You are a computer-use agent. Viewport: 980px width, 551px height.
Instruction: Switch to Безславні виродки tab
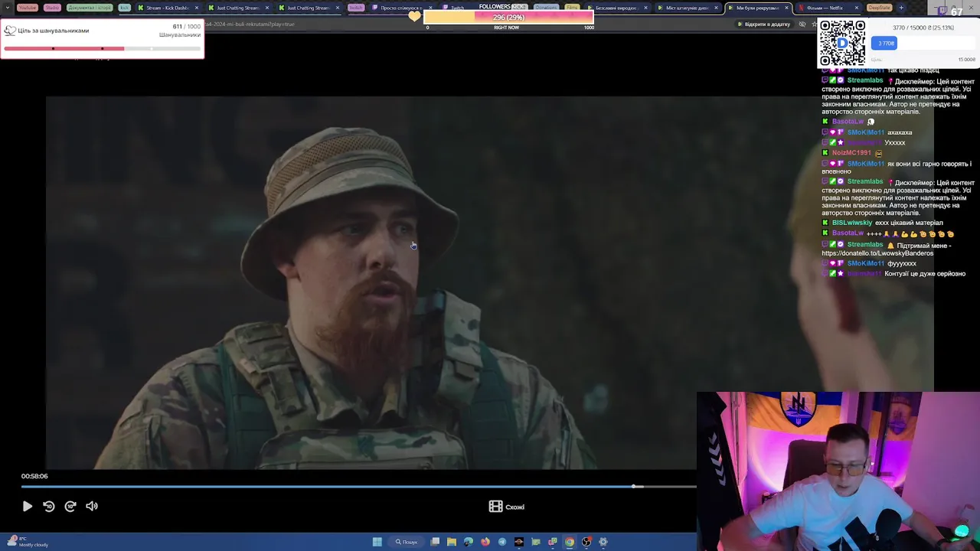tap(616, 8)
